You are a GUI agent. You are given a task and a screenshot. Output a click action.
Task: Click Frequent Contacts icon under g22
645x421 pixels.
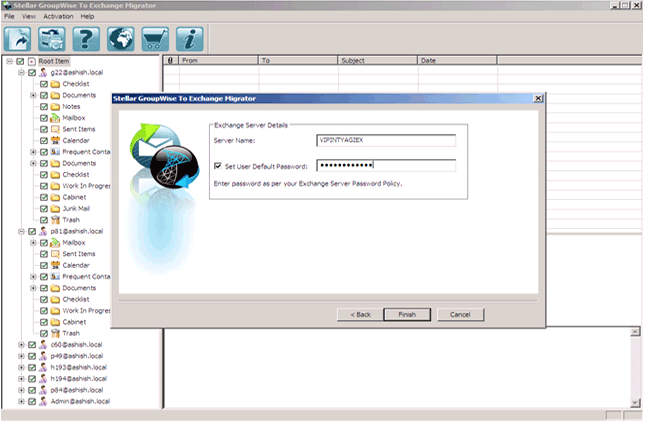coord(55,152)
